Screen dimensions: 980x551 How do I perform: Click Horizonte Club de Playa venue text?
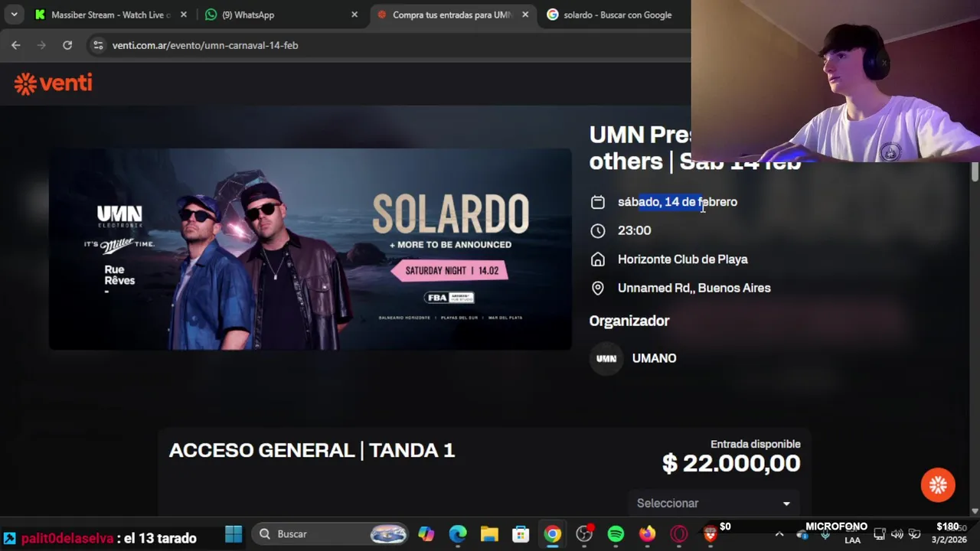click(x=683, y=259)
